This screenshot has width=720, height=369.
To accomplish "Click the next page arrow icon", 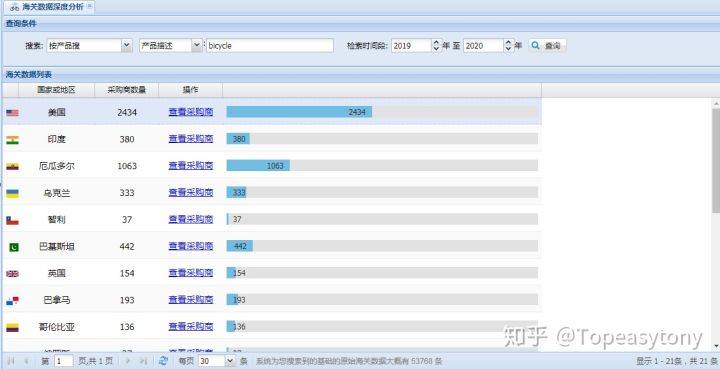I will [x=128, y=361].
